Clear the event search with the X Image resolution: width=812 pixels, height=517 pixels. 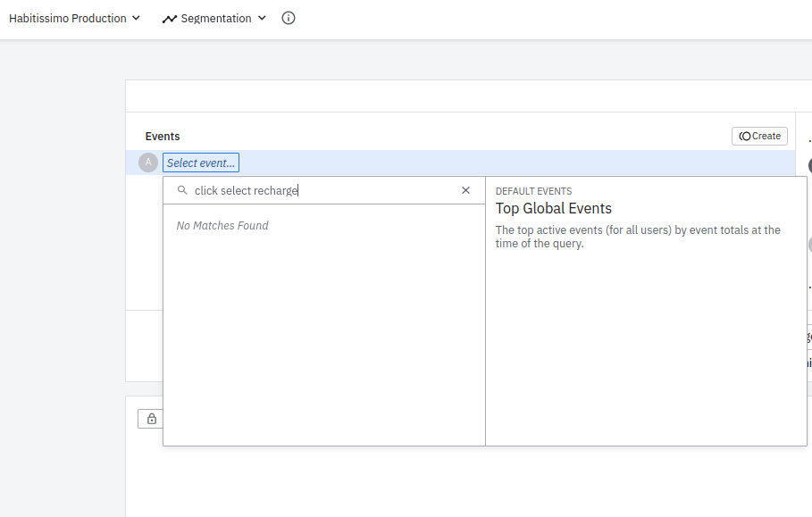point(465,190)
